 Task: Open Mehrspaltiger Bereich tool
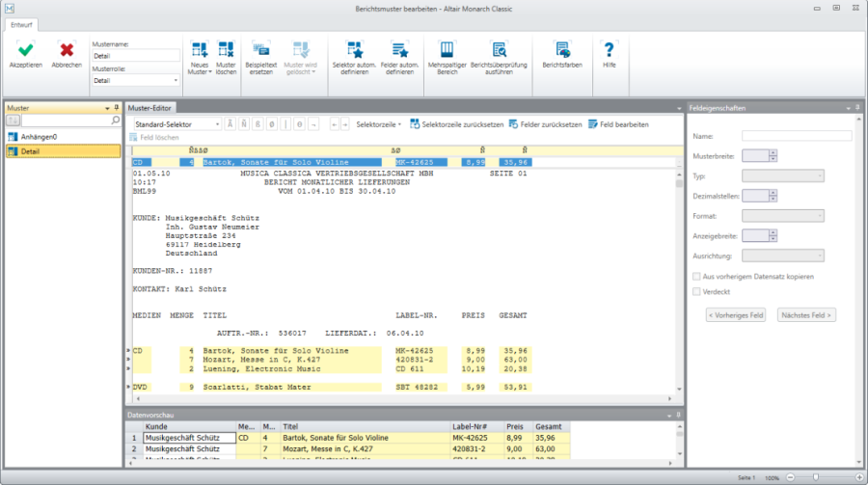(447, 50)
